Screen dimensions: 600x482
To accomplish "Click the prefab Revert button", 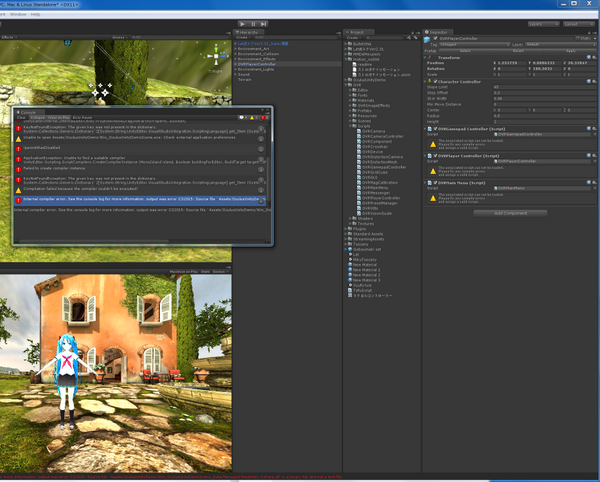I will pos(518,50).
